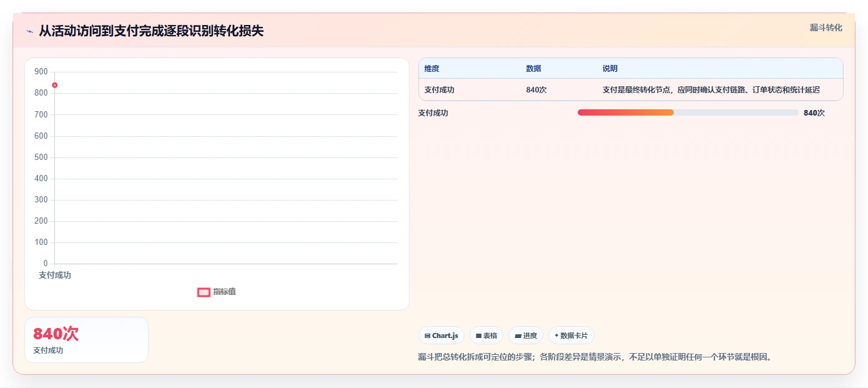The image size is (868, 388).
Task: Click the 说明 column header
Action: [x=609, y=69]
